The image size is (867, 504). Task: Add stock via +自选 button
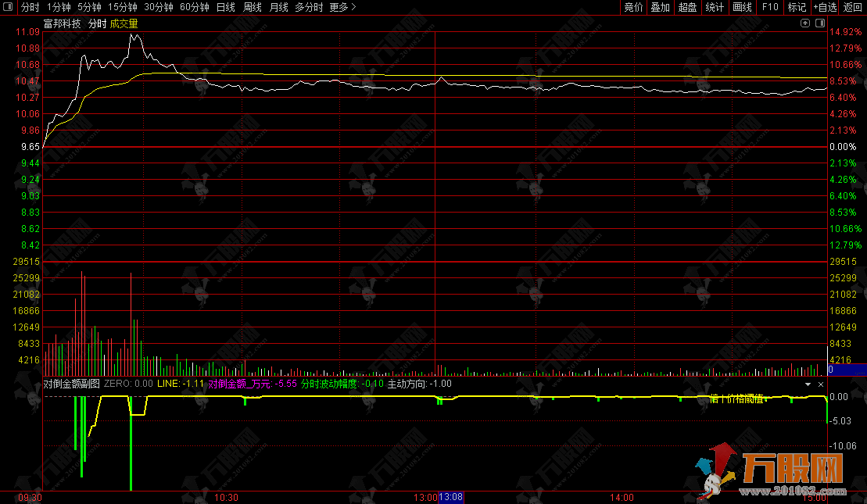point(825,7)
